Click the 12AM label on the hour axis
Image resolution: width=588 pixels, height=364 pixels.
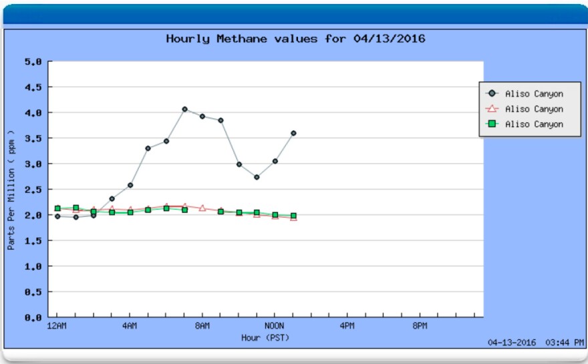(57, 326)
